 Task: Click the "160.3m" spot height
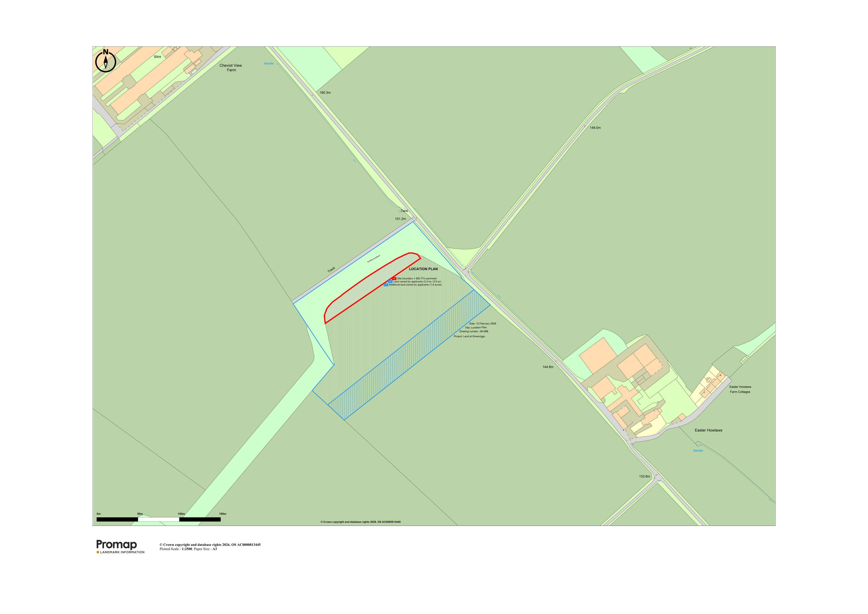(325, 93)
